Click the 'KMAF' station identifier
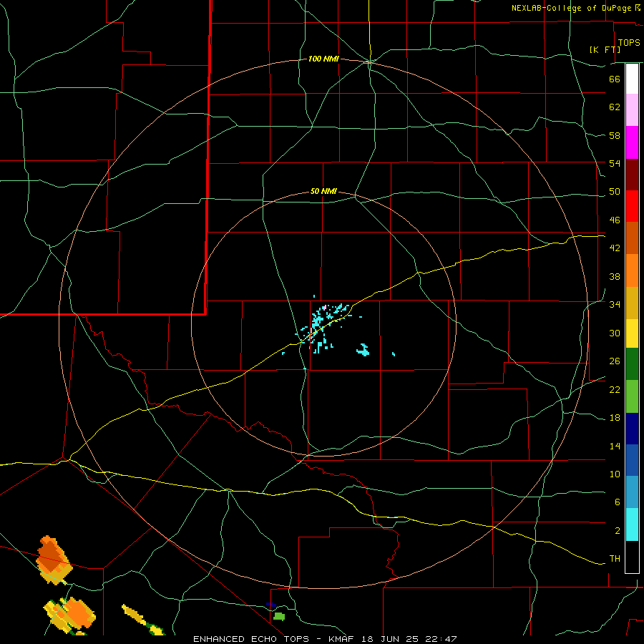 pyautogui.click(x=341, y=639)
